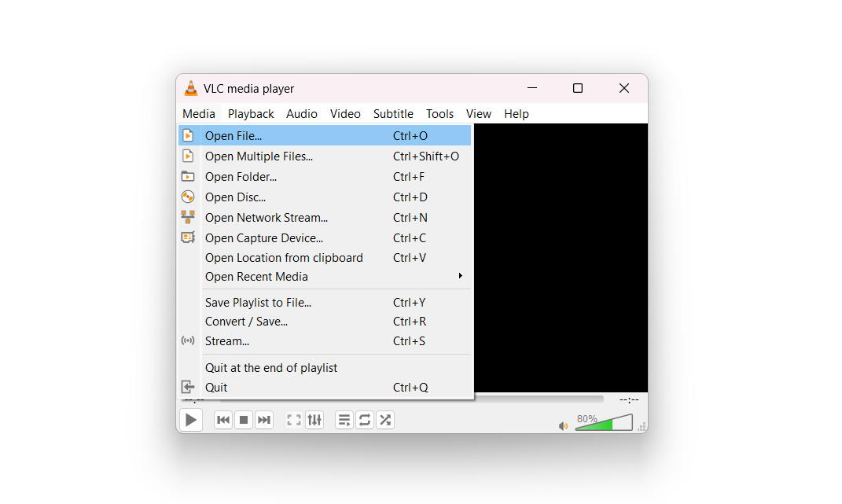Click the Open Folder icon

tap(188, 176)
